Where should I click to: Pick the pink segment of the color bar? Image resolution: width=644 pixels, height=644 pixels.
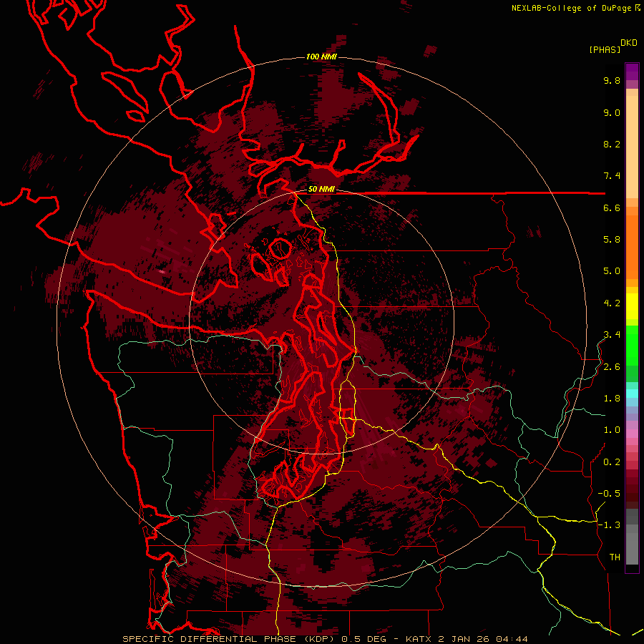pyautogui.click(x=632, y=434)
